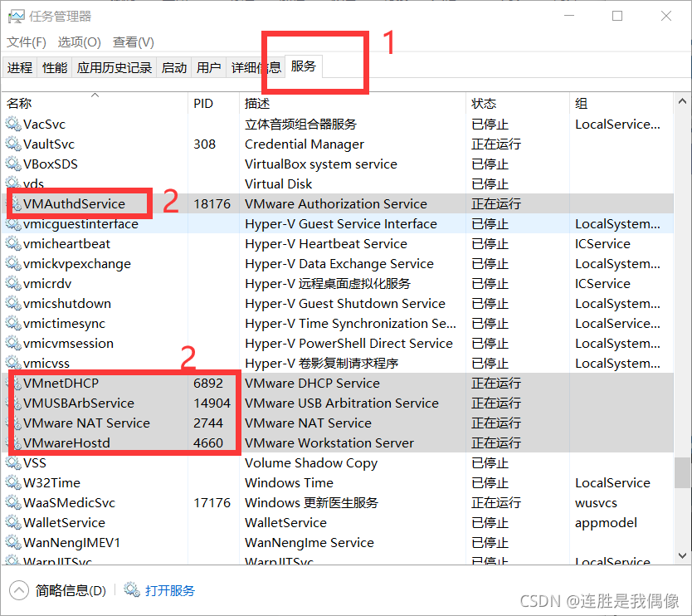
Task: Sort by the 状态 column header
Action: [517, 103]
